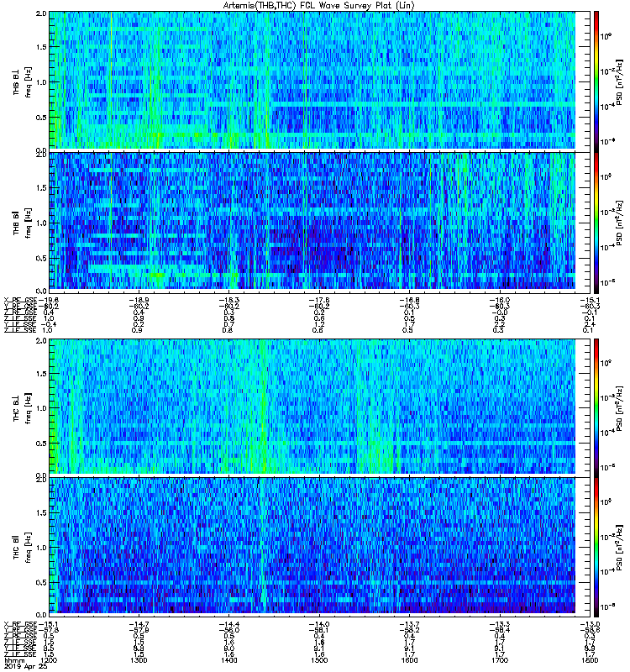Click the X_RE_GSE value "-18.9"
Viewport: 630px width, 672px height.
[139, 301]
